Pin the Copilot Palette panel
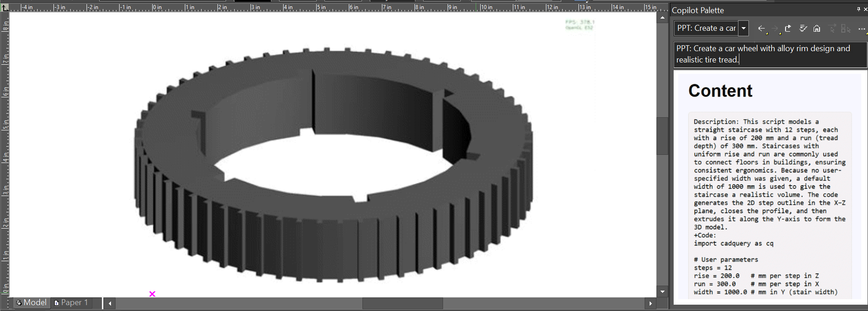The width and height of the screenshot is (868, 311). (858, 9)
